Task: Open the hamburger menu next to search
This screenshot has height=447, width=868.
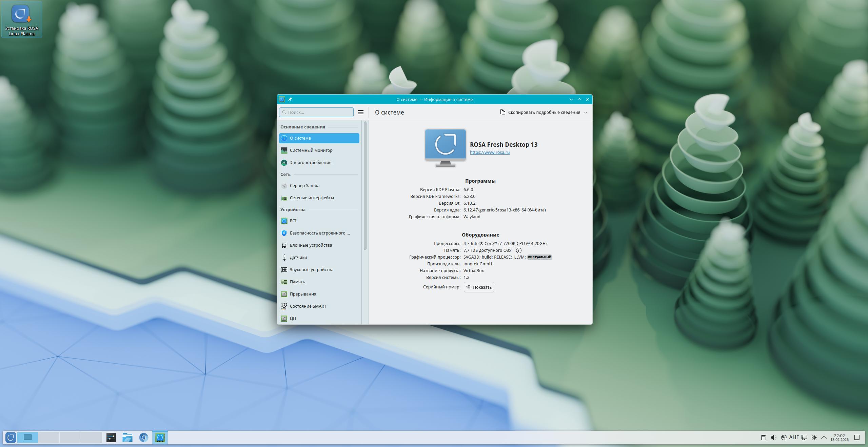Action: pos(360,112)
